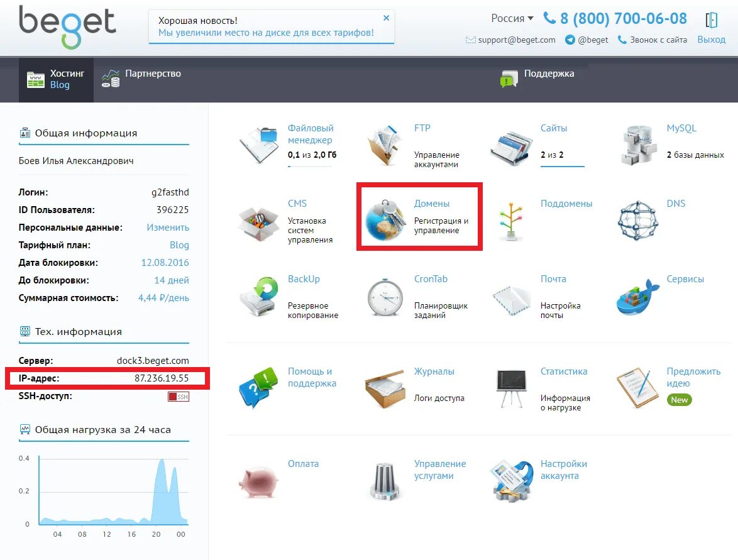Click the New badge under Предложить идею
This screenshot has height=560, width=738.
pos(679,400)
